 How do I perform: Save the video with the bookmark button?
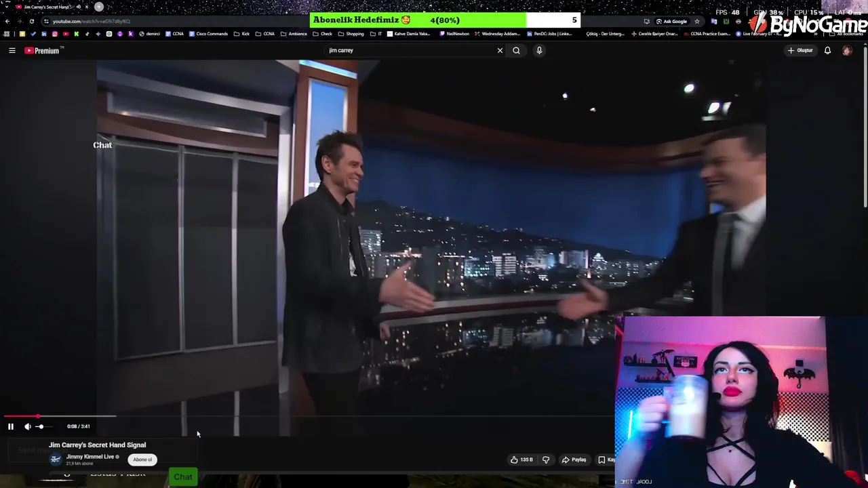[606, 460]
